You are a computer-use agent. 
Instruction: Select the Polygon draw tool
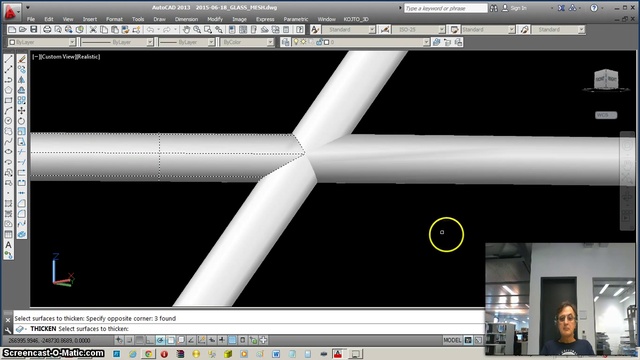click(8, 90)
